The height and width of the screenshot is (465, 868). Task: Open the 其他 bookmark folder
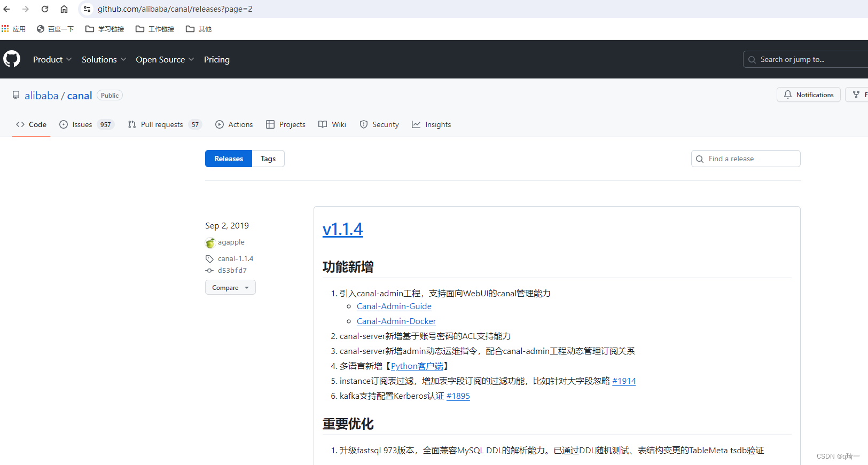pyautogui.click(x=199, y=29)
